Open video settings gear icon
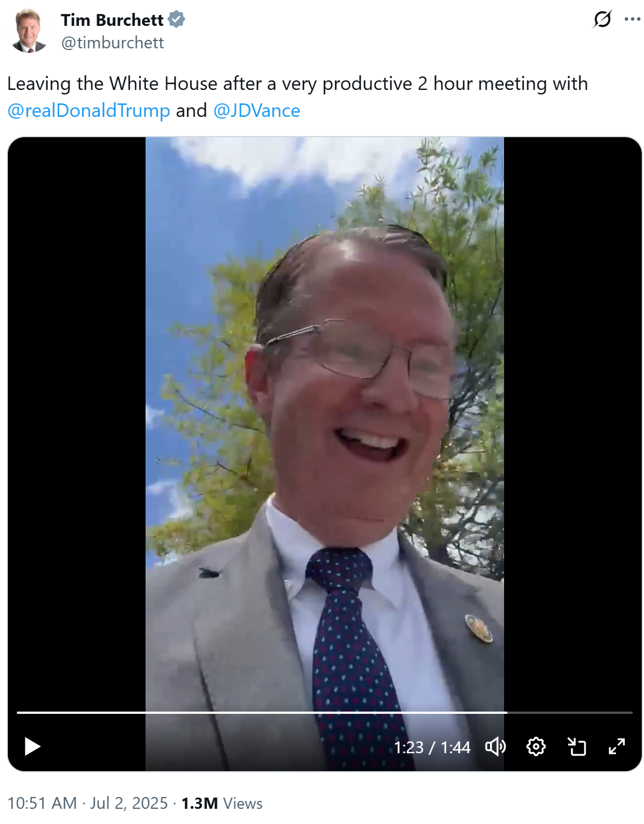This screenshot has height=824, width=644. (536, 746)
